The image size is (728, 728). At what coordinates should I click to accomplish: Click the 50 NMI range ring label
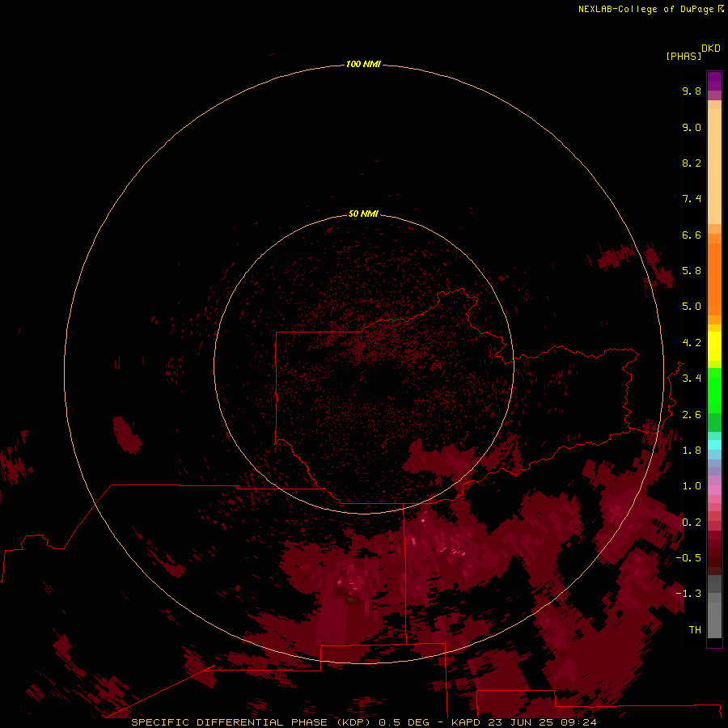click(363, 214)
